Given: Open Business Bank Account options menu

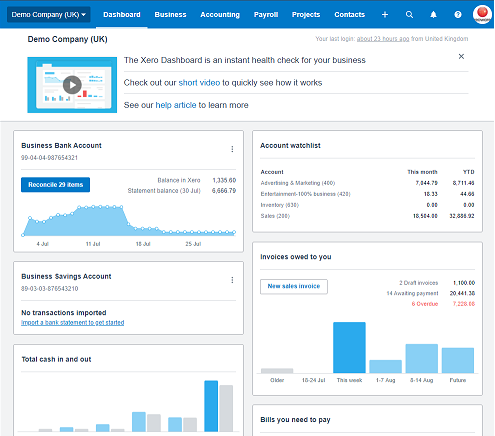Looking at the screenshot, I should [x=232, y=149].
